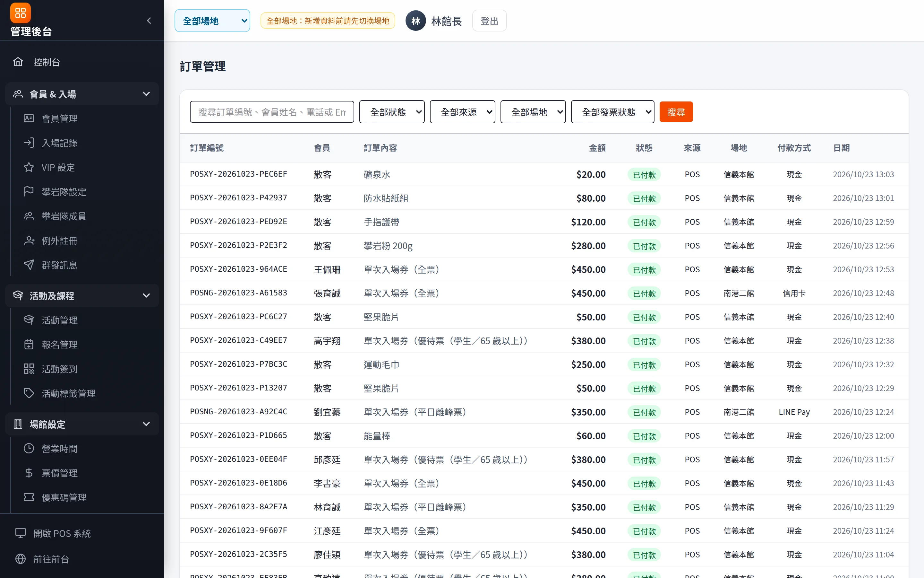Open the 全部狀態 status filter dropdown

point(392,112)
